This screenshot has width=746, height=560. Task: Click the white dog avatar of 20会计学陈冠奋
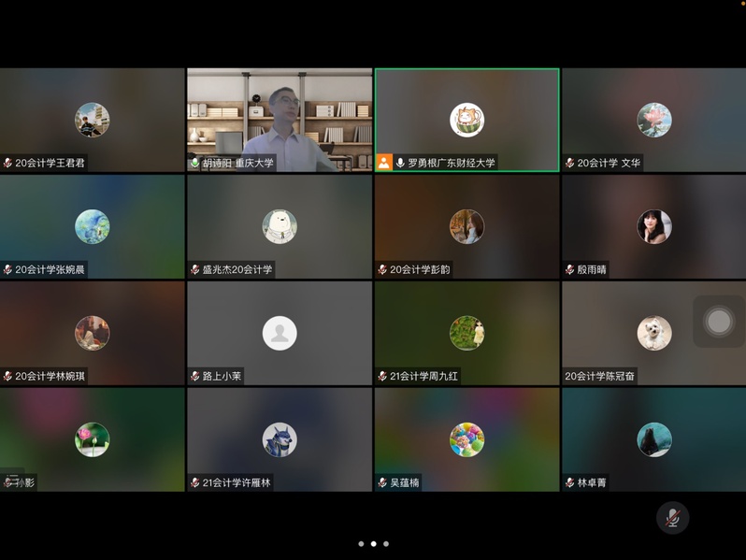654,333
